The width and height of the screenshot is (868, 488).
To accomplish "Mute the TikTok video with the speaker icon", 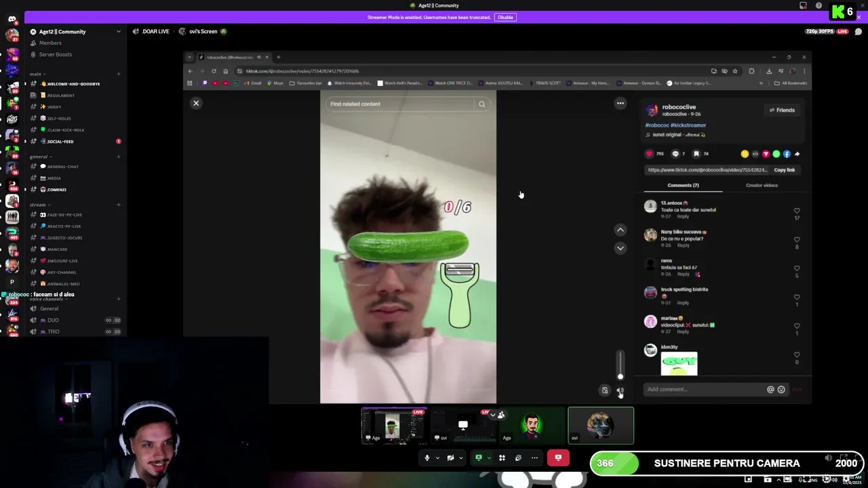I will coord(620,390).
